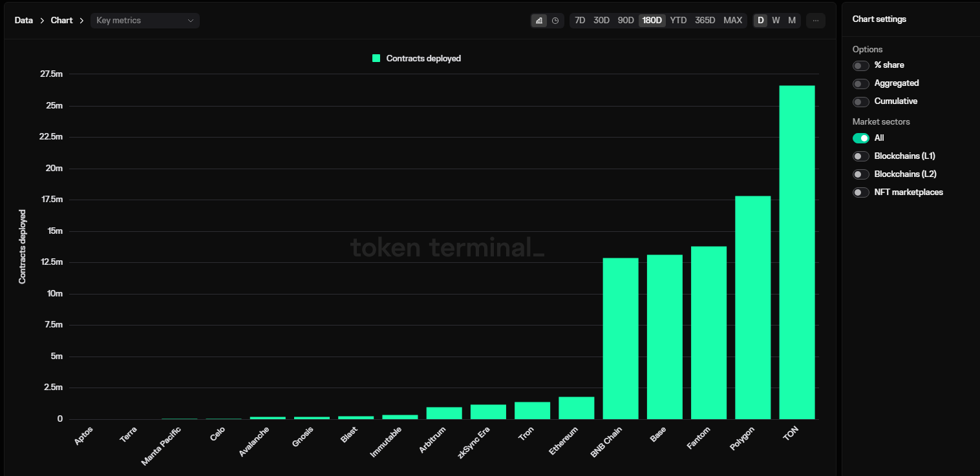This screenshot has width=980, height=476.
Task: Enable the Aggregated toggle
Action: (861, 83)
